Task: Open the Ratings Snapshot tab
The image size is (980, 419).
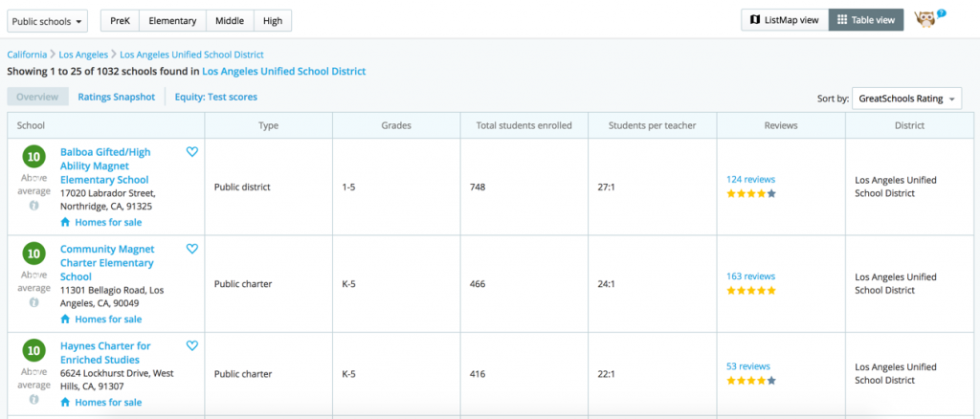Action: point(116,97)
